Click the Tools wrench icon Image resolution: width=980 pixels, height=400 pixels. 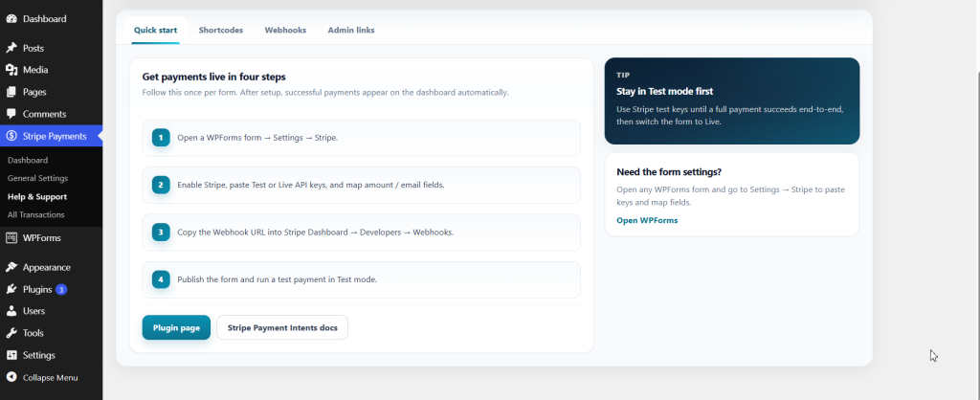point(11,333)
